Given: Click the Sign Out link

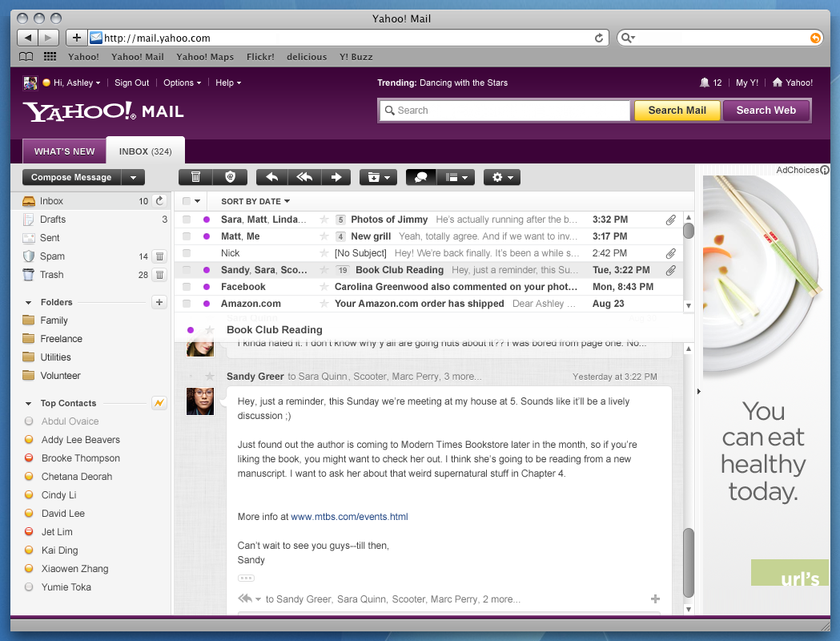Looking at the screenshot, I should (132, 83).
